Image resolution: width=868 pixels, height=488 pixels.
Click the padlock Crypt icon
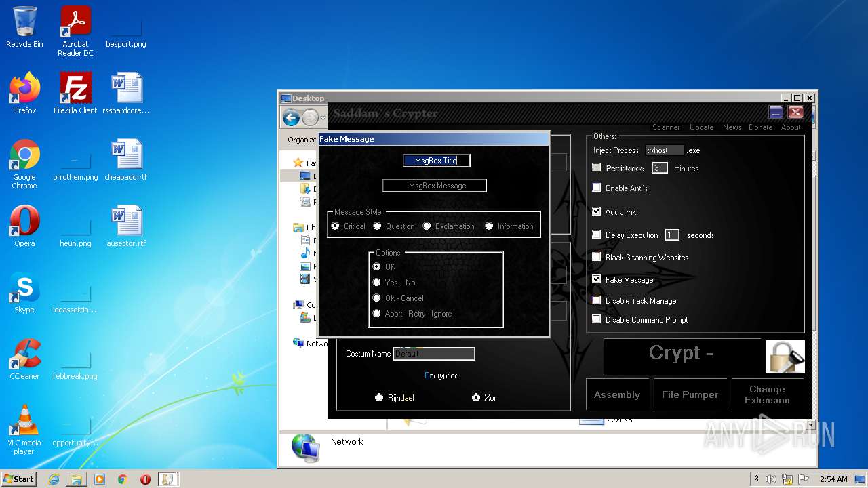click(x=785, y=357)
